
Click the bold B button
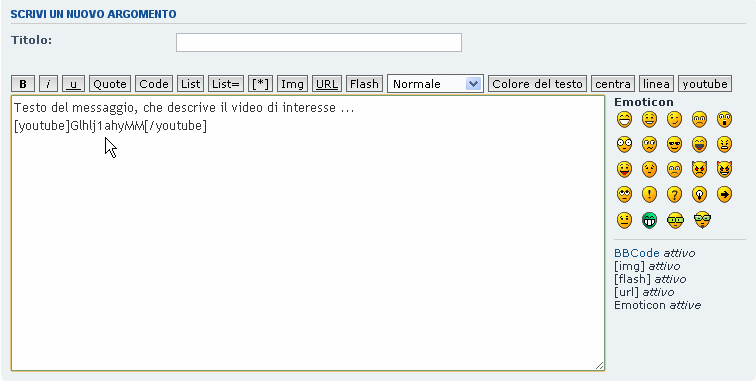(23, 84)
